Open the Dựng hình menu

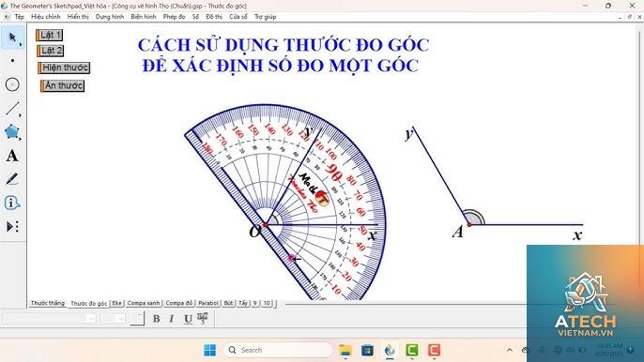pos(110,17)
